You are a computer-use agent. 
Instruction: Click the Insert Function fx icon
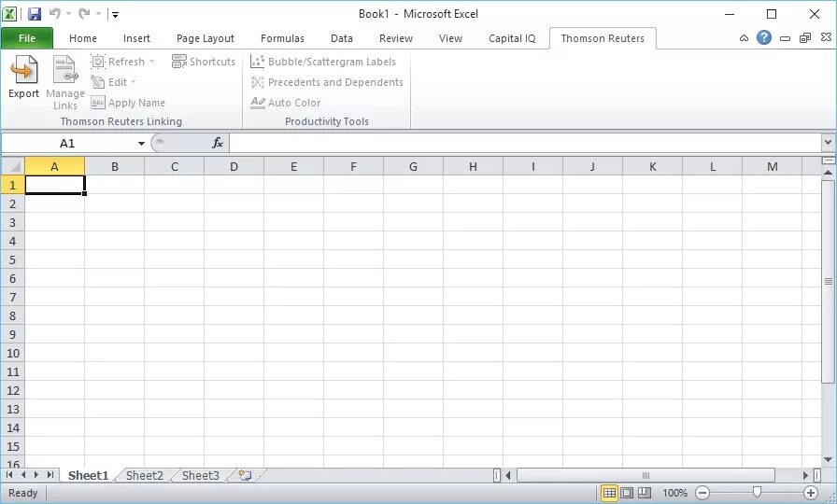(218, 143)
